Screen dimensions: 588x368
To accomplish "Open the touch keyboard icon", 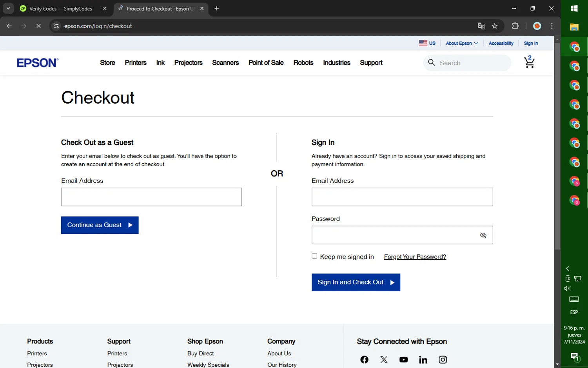I will click(x=574, y=299).
